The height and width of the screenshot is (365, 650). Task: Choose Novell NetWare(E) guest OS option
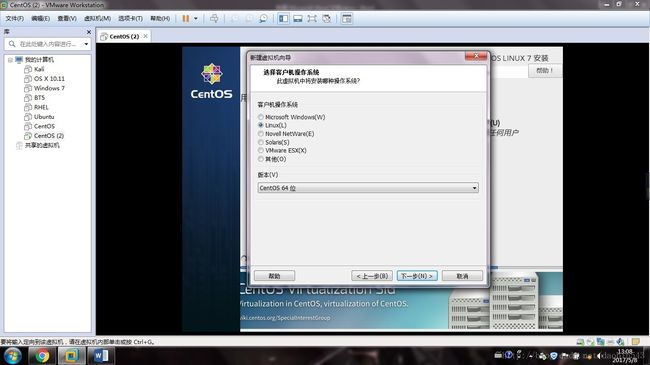(286, 134)
